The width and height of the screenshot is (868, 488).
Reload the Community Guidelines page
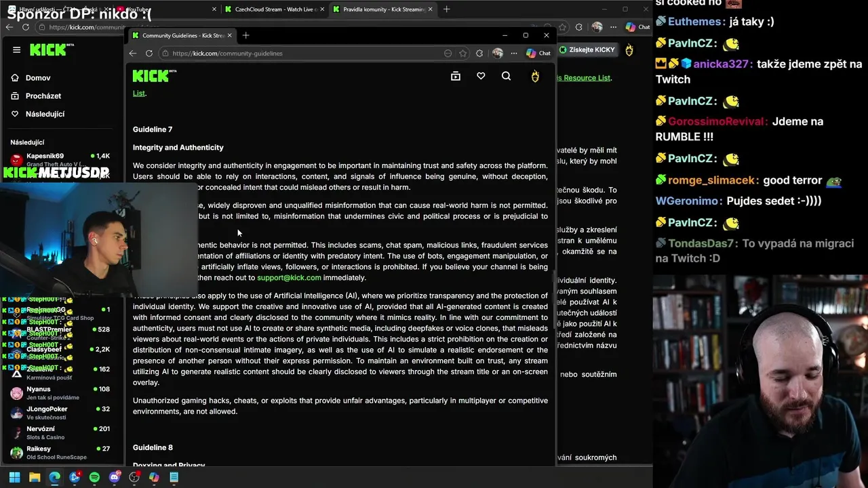pyautogui.click(x=149, y=53)
